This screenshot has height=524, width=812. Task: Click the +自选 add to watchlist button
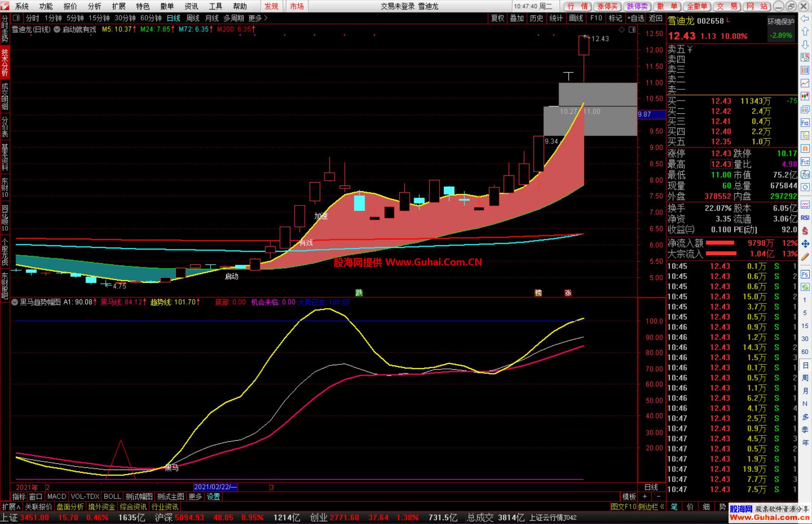[x=636, y=18]
